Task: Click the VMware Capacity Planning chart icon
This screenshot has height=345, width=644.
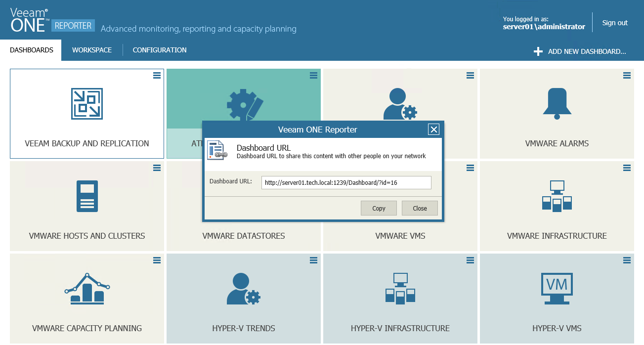Action: click(x=87, y=288)
